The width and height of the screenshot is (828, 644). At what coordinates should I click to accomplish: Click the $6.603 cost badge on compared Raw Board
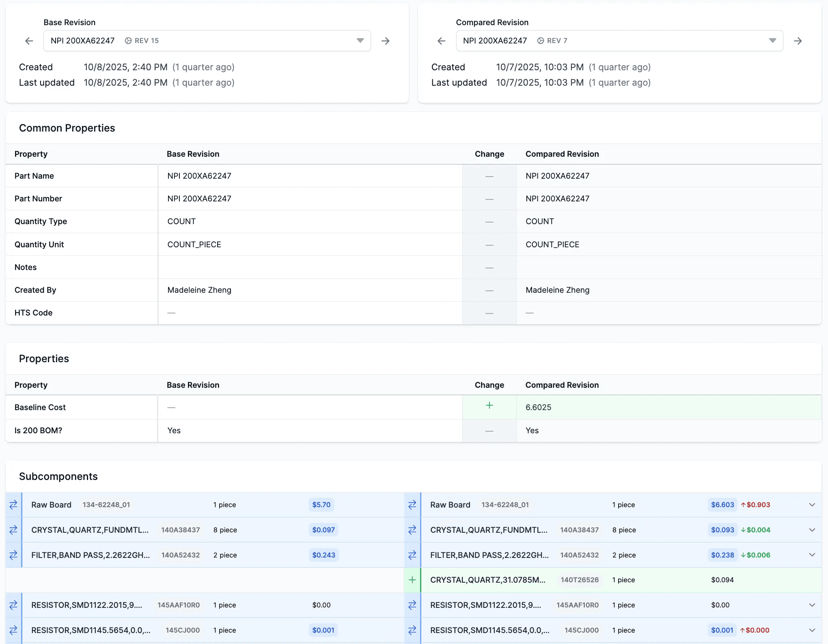[722, 505]
